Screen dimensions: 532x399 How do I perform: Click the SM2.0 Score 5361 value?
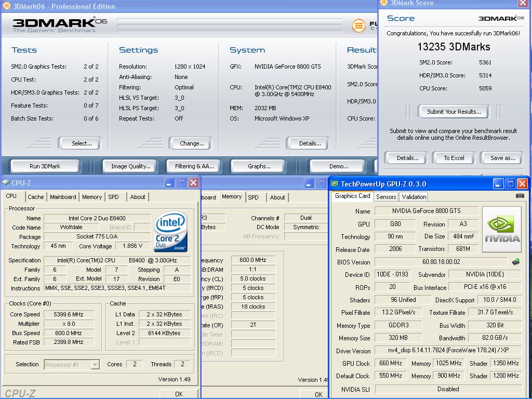[485, 62]
